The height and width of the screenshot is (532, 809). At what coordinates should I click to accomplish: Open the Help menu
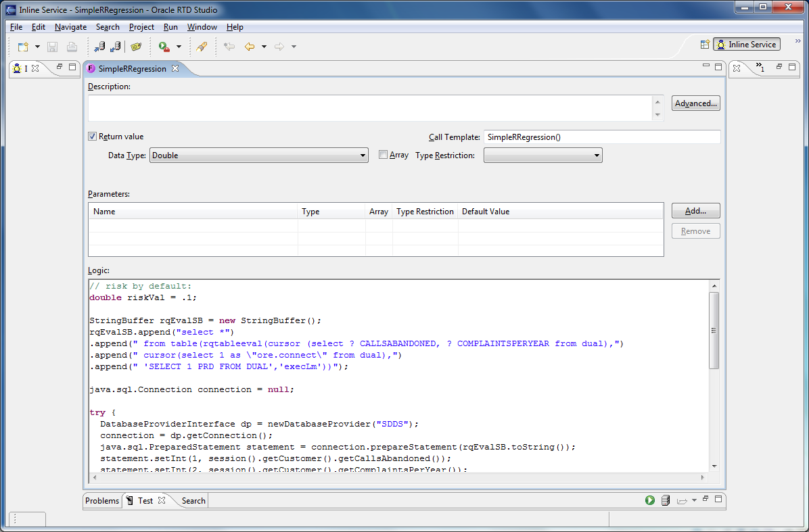(x=235, y=27)
